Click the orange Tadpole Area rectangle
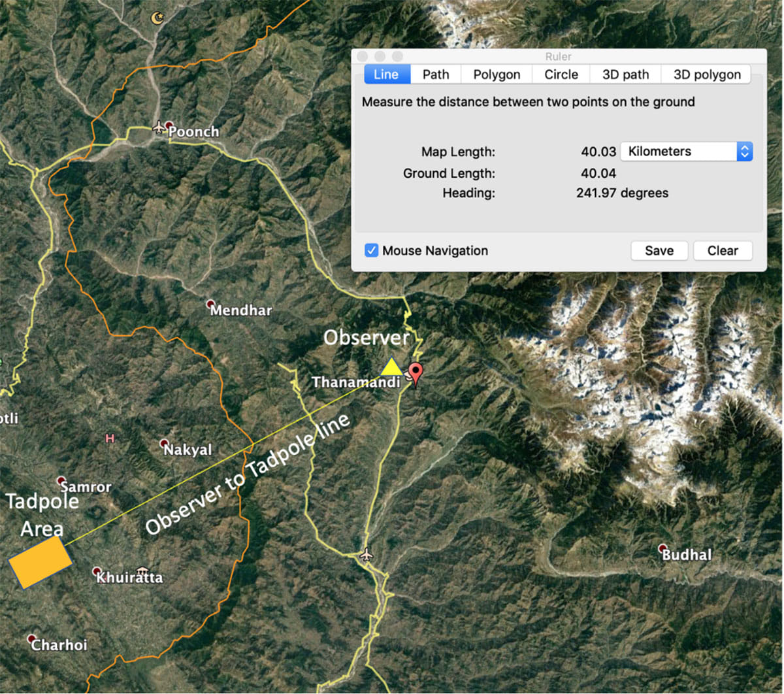 click(40, 563)
